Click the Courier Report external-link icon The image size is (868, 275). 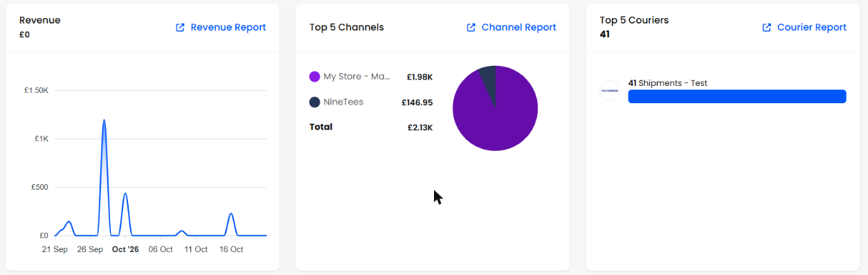coord(767,28)
